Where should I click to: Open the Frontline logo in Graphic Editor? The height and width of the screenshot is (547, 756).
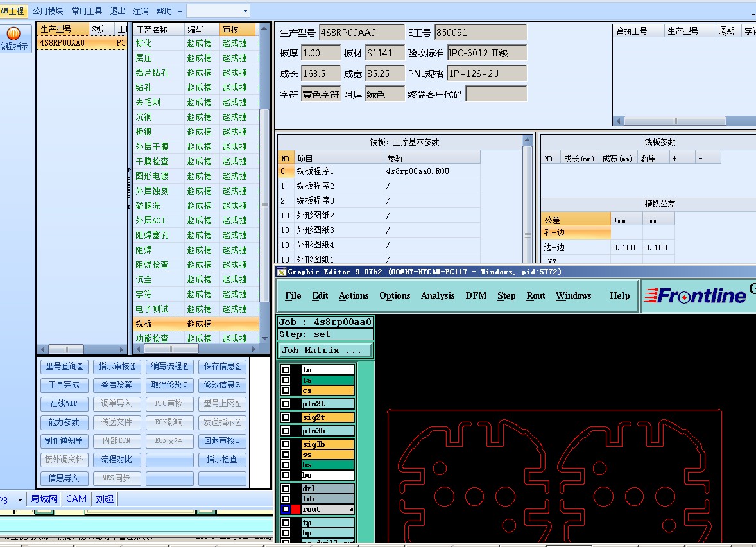click(x=696, y=296)
